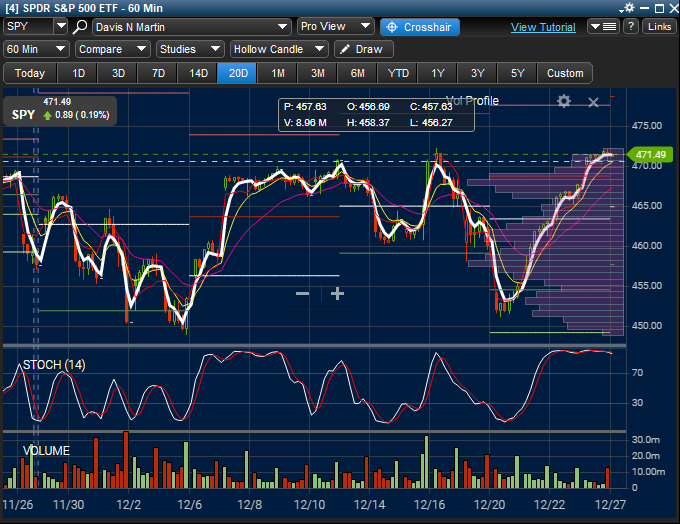Minimize the SPDR S&P 500 ETF window

point(644,8)
